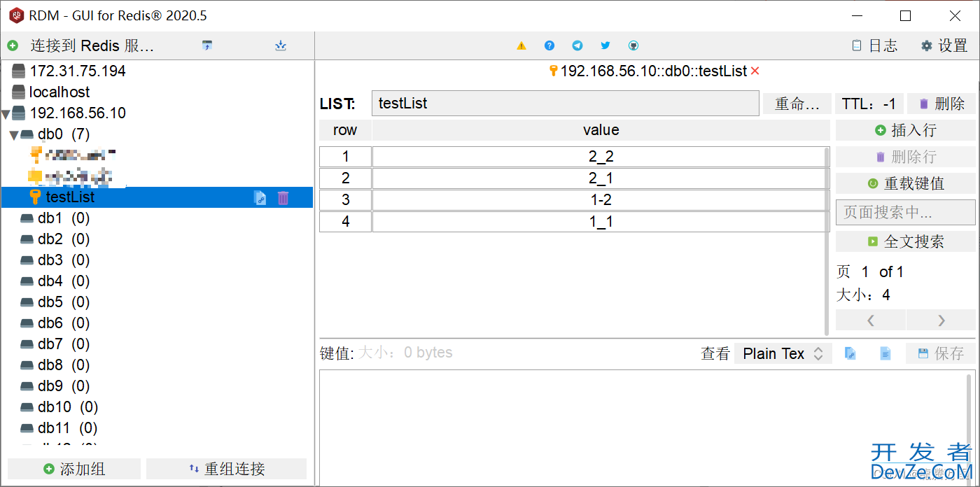Open the blue help question mark icon

[549, 45]
